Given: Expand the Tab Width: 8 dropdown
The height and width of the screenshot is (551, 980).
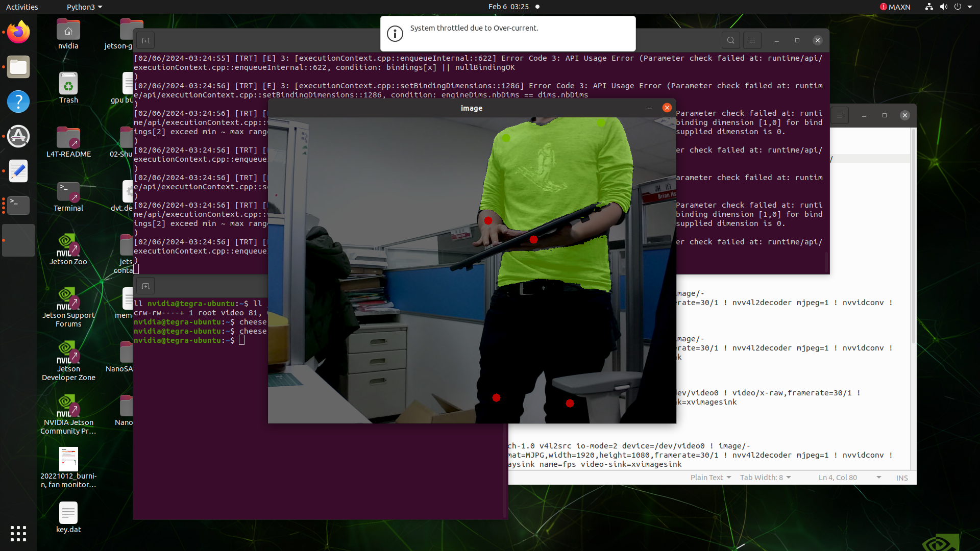Looking at the screenshot, I should coord(765,478).
